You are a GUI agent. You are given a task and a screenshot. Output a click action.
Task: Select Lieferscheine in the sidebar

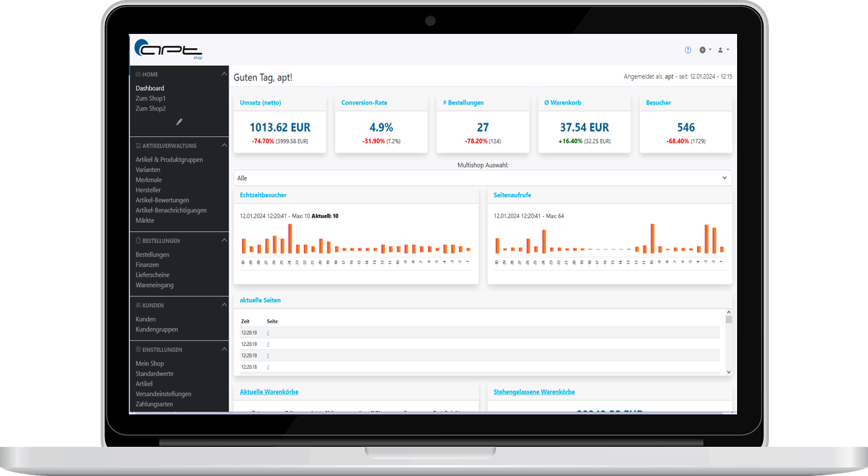point(153,275)
